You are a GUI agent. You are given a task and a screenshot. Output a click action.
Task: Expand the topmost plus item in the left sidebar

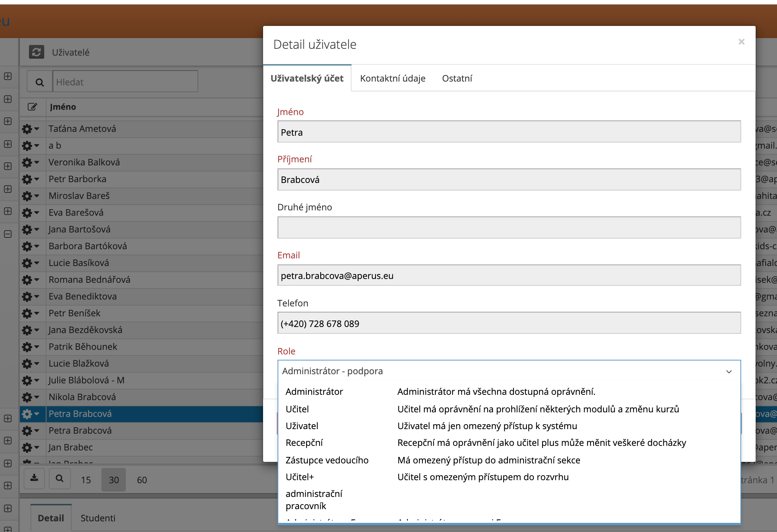pyautogui.click(x=8, y=76)
